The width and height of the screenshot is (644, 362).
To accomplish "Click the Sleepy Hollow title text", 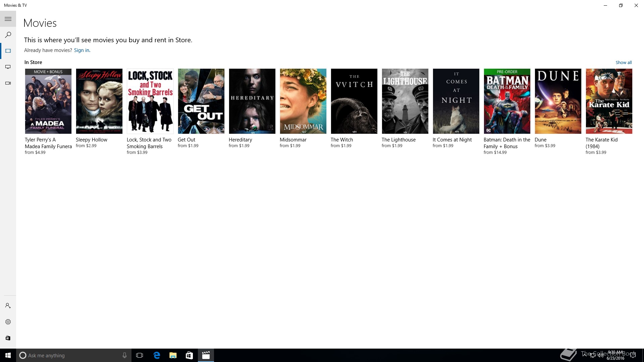I will pyautogui.click(x=92, y=140).
